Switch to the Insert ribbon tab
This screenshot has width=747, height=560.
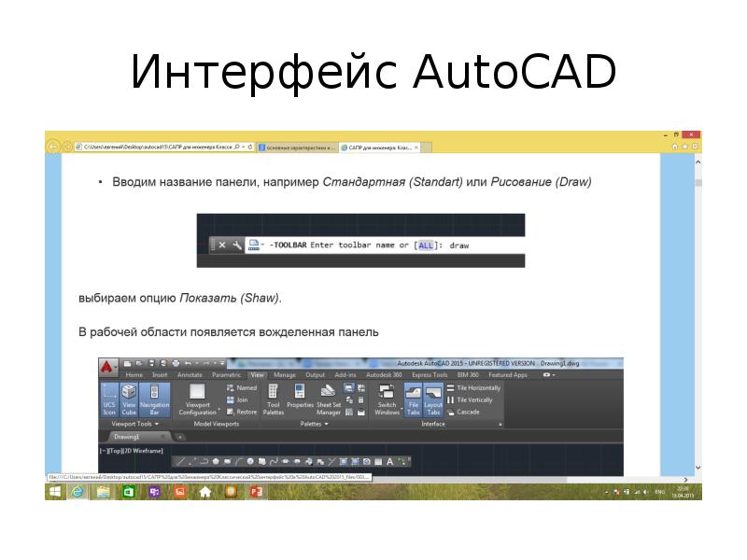pos(160,375)
